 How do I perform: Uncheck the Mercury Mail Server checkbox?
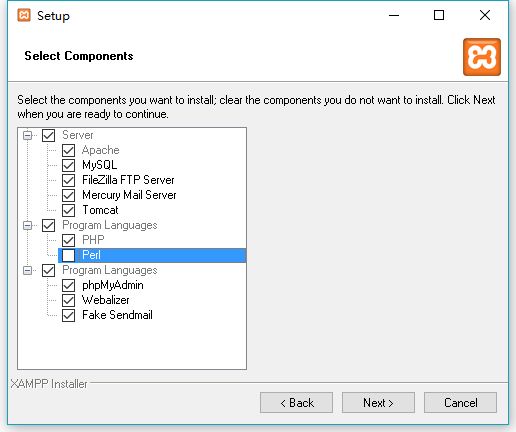68,195
